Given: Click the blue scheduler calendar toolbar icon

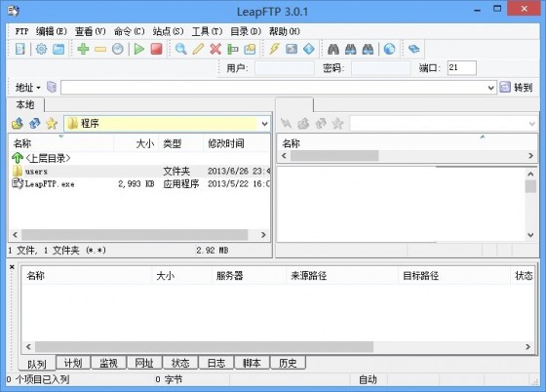Looking at the screenshot, I should click(58, 49).
